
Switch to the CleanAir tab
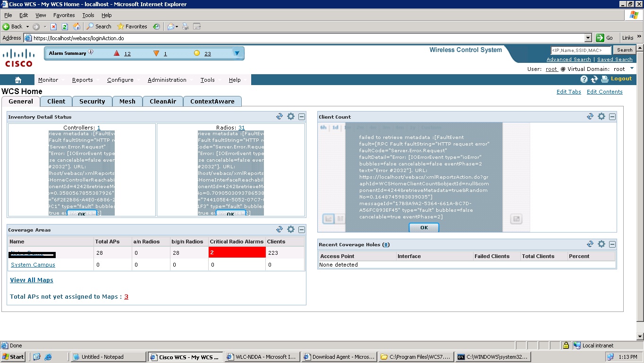163,101
